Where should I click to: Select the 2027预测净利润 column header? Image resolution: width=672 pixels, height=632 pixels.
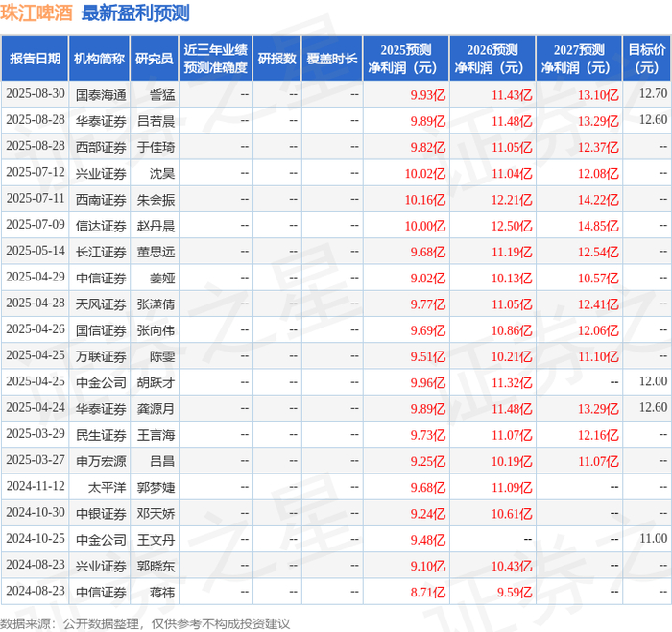[x=579, y=59]
